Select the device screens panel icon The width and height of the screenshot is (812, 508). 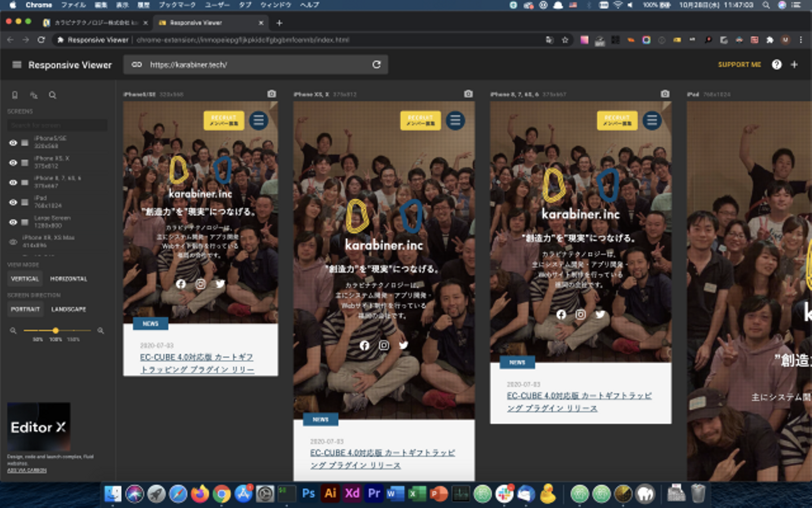pyautogui.click(x=15, y=95)
